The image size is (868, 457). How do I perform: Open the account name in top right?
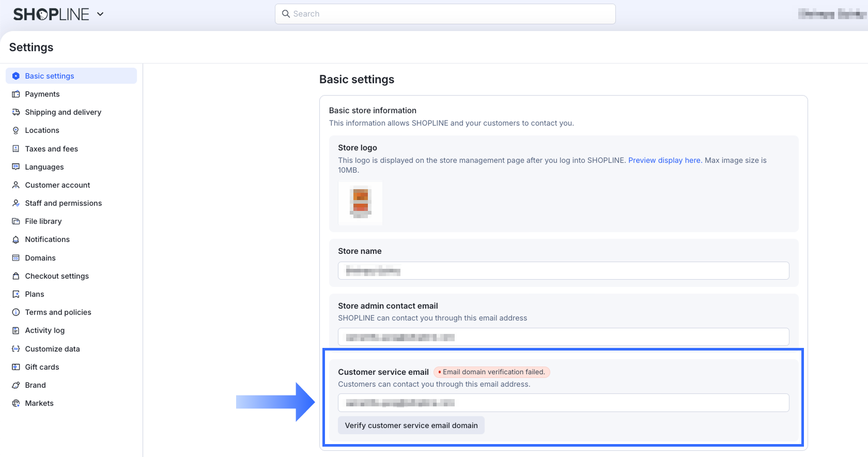pyautogui.click(x=832, y=14)
